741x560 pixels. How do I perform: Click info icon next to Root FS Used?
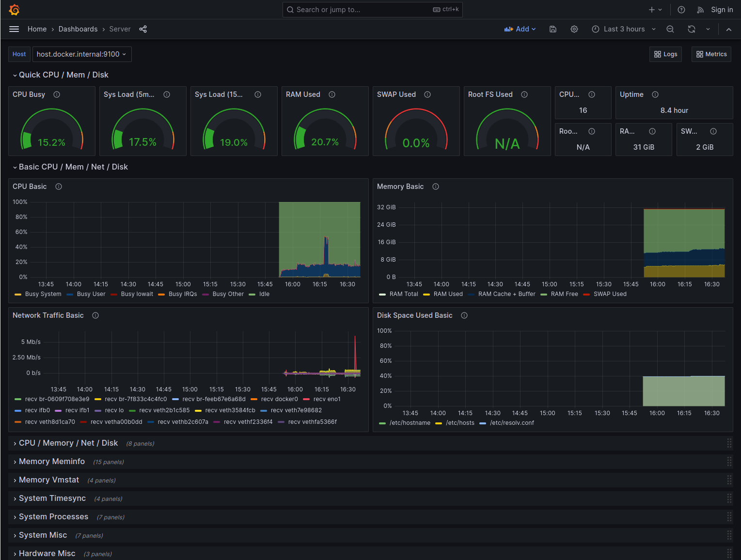[524, 94]
